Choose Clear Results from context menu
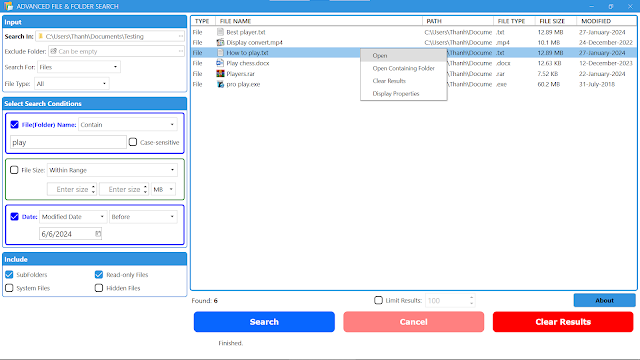640x360 pixels. 404,81
